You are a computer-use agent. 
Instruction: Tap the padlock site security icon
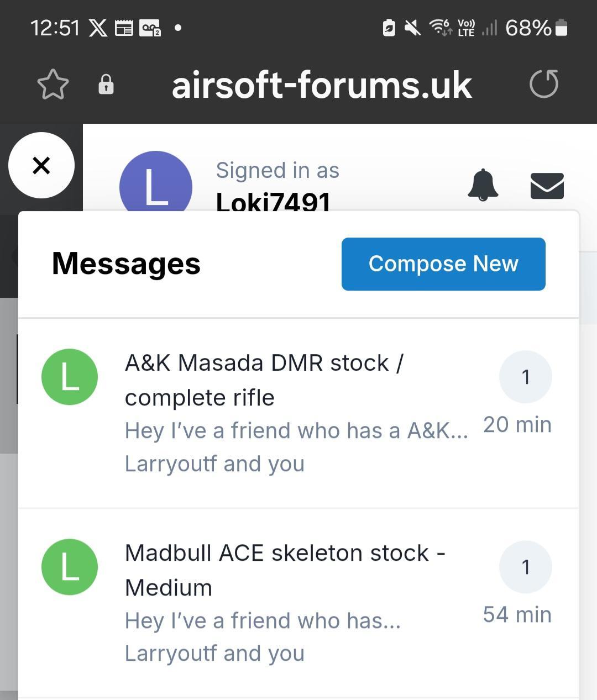click(106, 85)
